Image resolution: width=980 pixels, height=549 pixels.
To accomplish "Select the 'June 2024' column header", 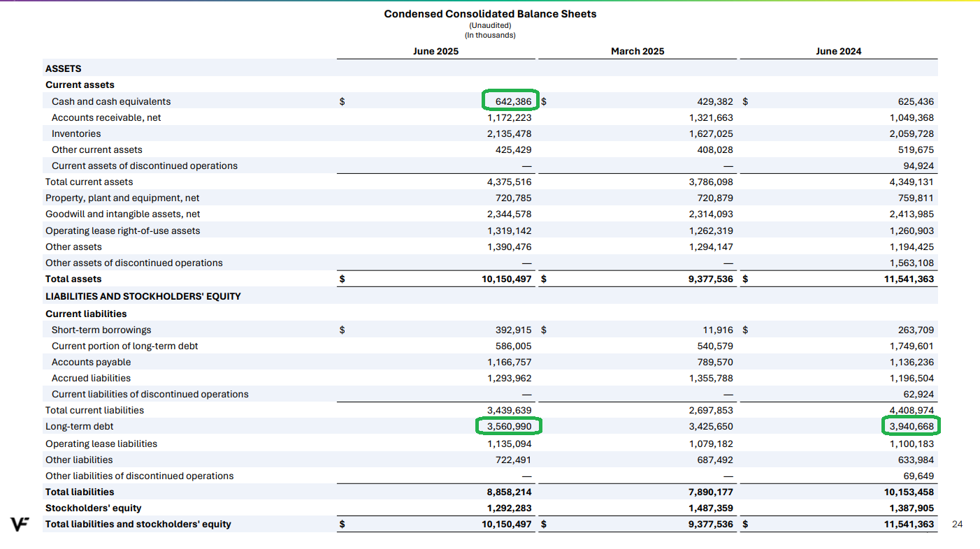I will click(x=839, y=51).
